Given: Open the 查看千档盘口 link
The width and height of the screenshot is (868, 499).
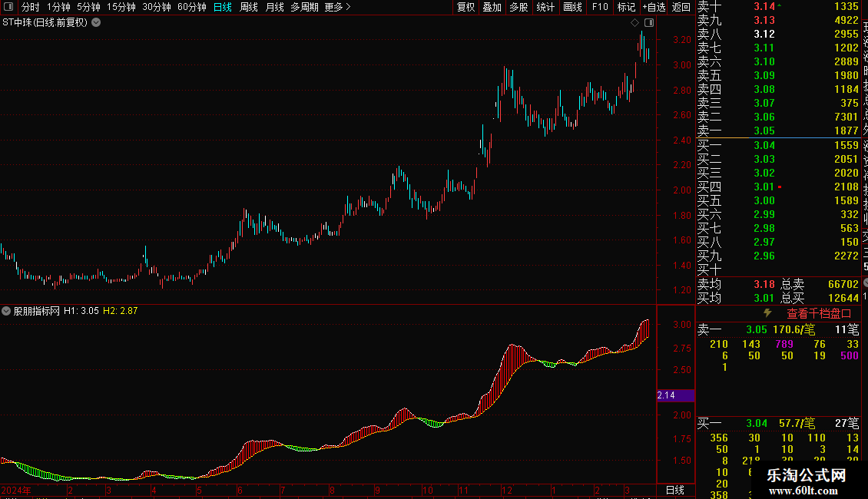Looking at the screenshot, I should (819, 313).
